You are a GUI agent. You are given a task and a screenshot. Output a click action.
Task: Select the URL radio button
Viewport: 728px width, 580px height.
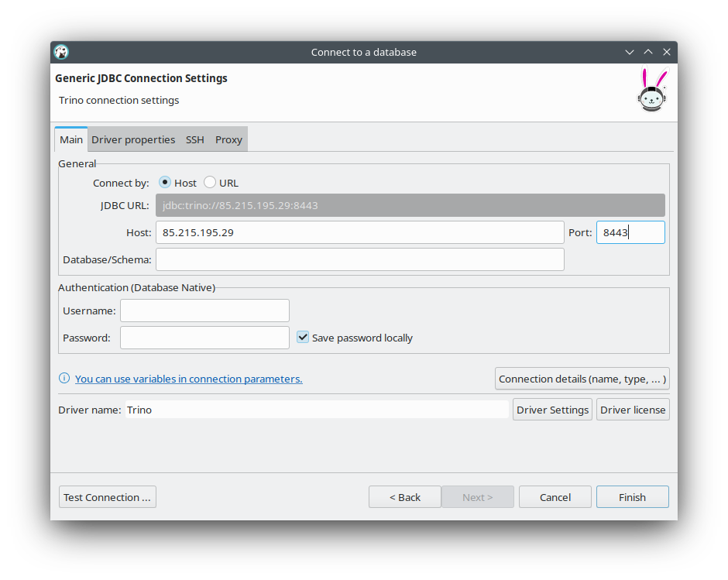tap(210, 183)
